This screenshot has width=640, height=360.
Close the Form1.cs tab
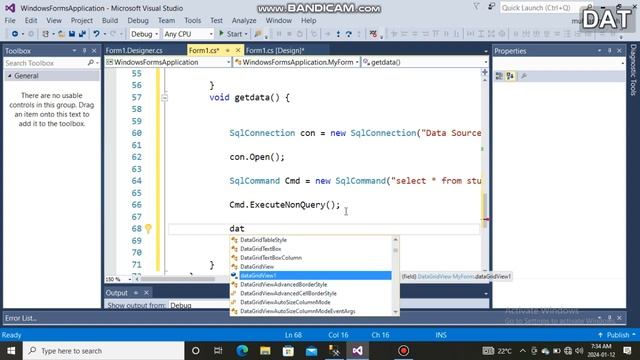click(238, 50)
